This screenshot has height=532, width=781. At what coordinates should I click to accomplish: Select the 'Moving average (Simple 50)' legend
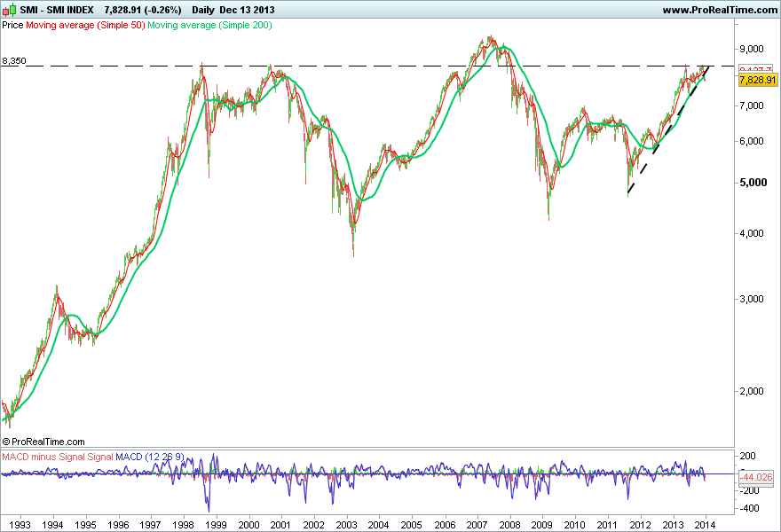[x=85, y=25]
